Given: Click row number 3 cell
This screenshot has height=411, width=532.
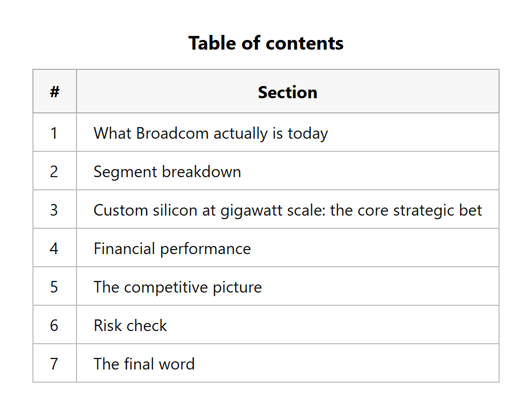Looking at the screenshot, I should pos(55,210).
